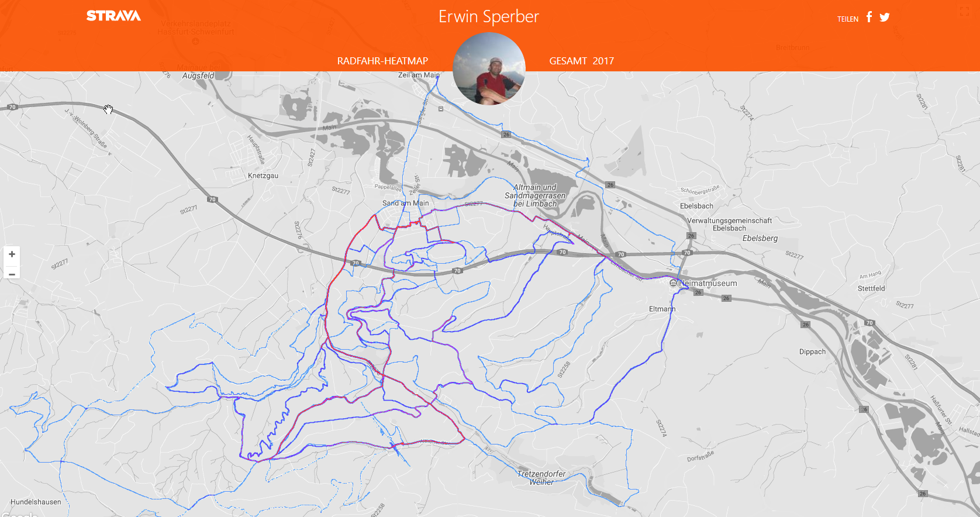
Task: Click the Radfahr-Heatmap label
Action: click(x=382, y=61)
